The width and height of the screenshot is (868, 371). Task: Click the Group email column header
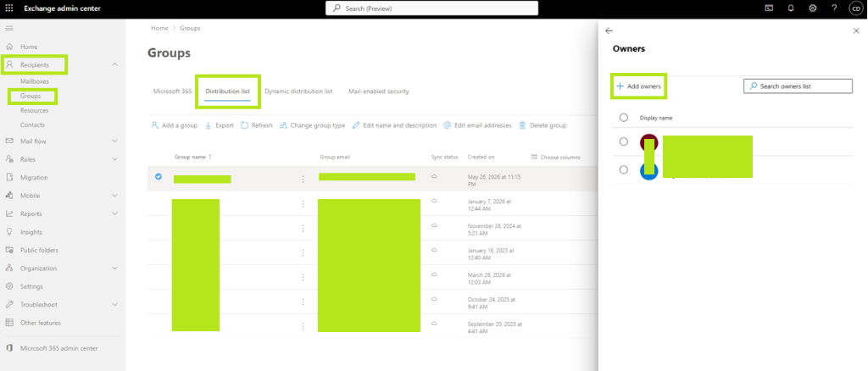[335, 157]
